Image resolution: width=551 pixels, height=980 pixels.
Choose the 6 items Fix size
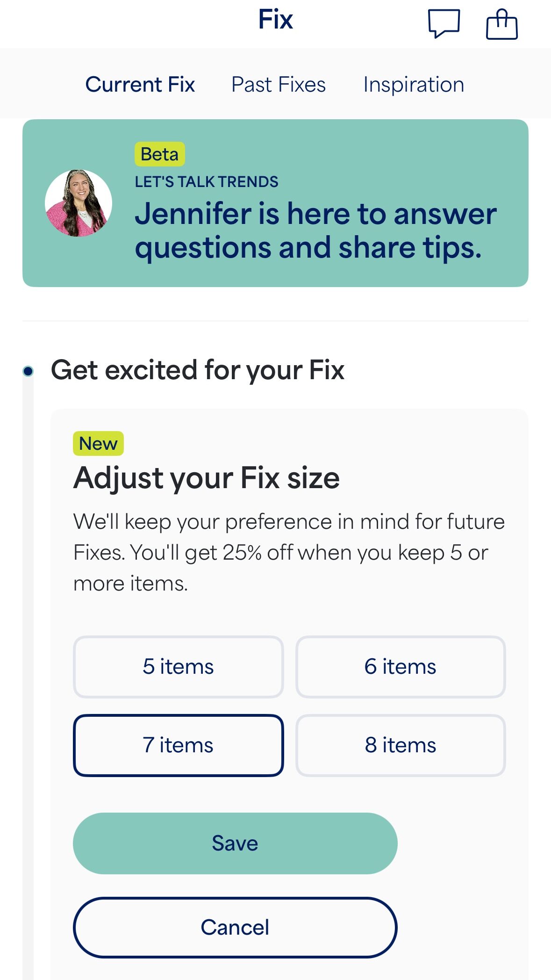pyautogui.click(x=401, y=667)
